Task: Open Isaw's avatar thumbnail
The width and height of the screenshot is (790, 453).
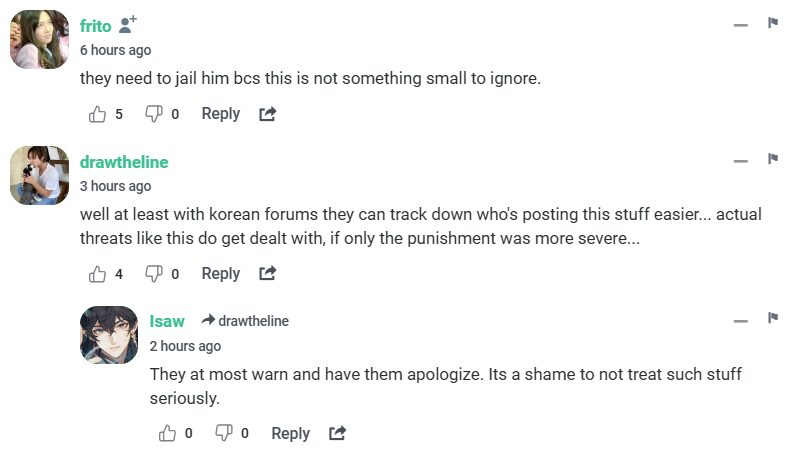Action: tap(109, 335)
